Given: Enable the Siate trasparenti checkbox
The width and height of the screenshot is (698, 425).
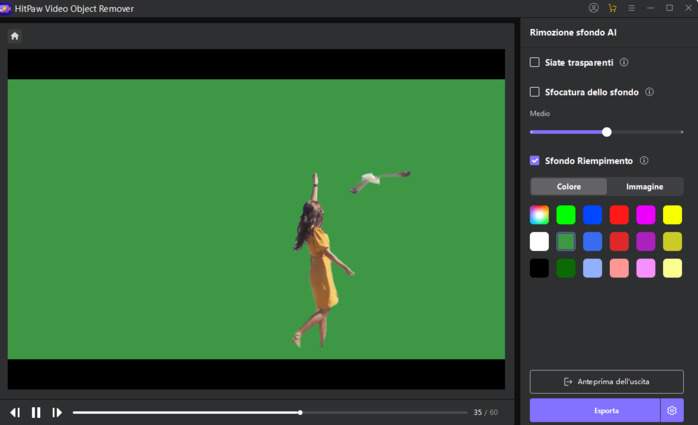Looking at the screenshot, I should [535, 62].
